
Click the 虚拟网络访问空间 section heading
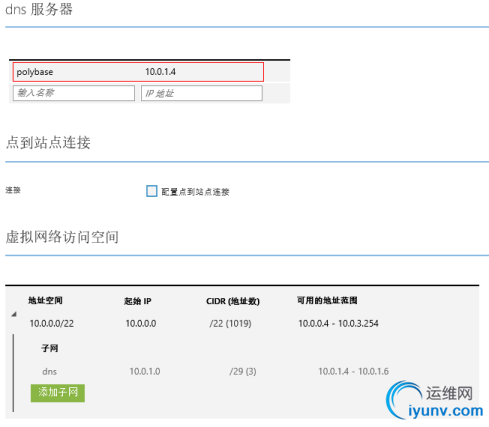click(x=62, y=237)
